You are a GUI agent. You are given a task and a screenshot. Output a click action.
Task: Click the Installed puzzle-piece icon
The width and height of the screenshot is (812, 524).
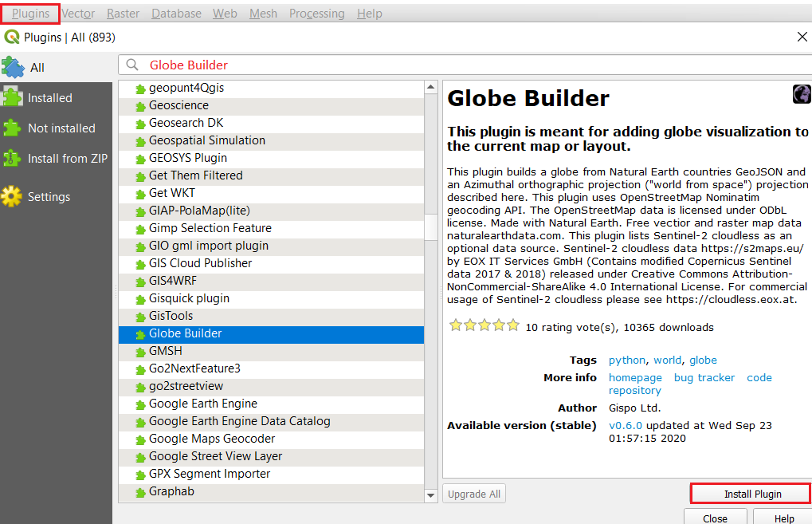click(x=12, y=97)
